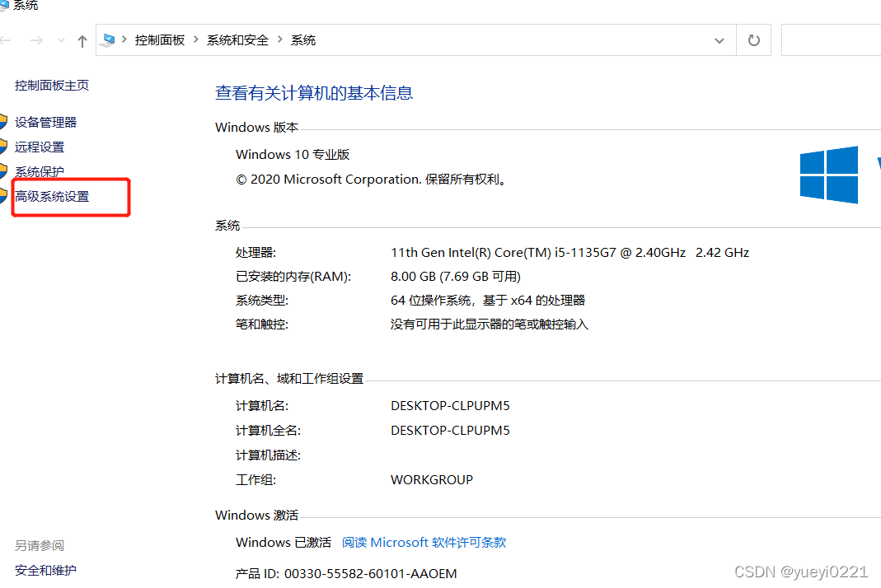Click © 2020 Microsoft Corporation copyright text
Viewport: 881px width, 588px height.
[x=371, y=180]
